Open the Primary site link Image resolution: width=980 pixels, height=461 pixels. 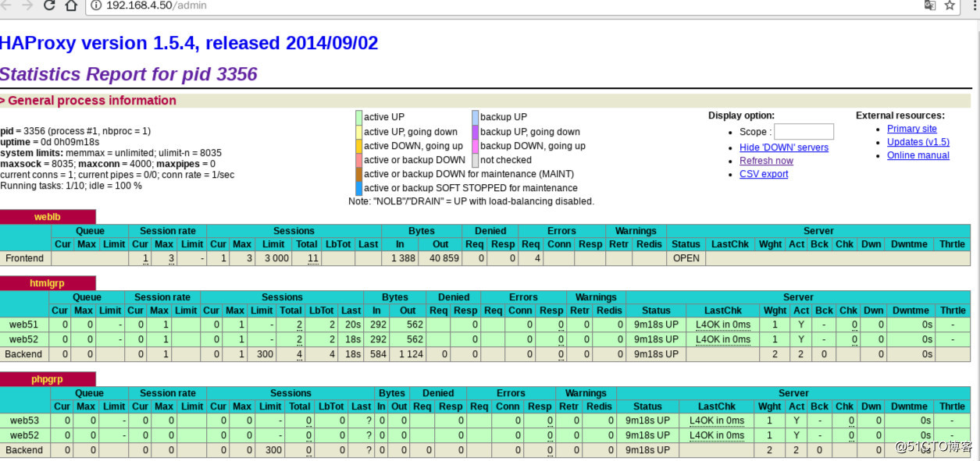coord(911,129)
